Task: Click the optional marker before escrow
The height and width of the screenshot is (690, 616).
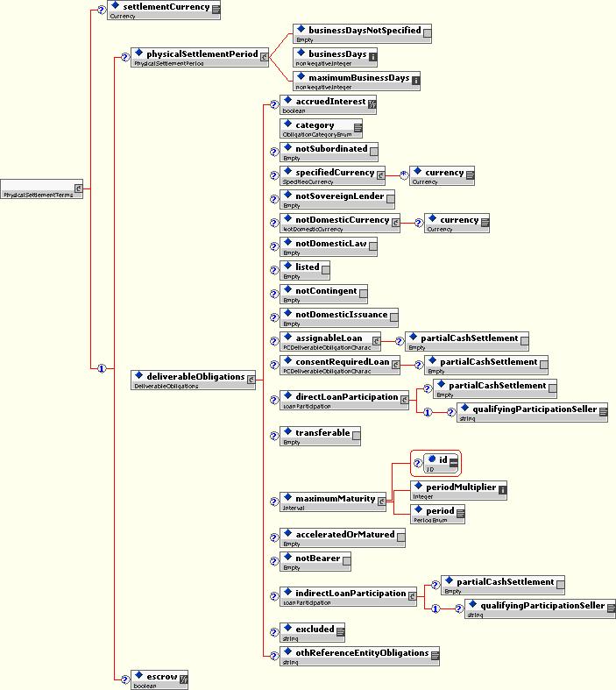Action: (x=125, y=679)
